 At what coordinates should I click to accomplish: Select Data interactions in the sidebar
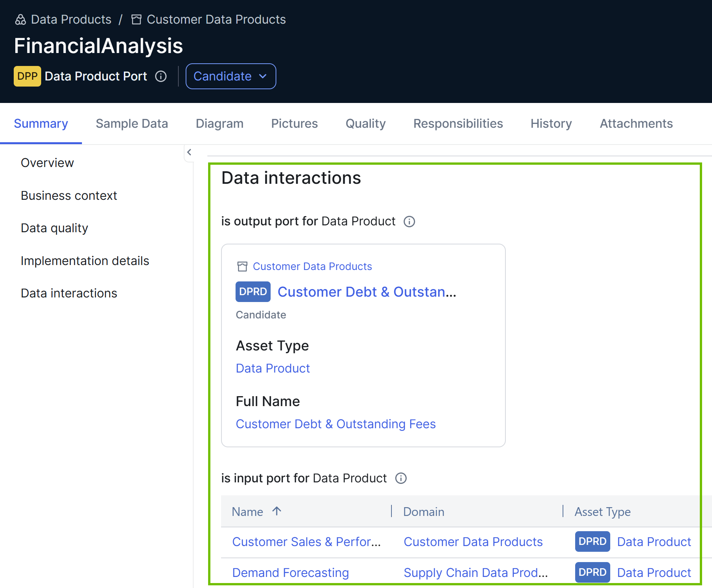pyautogui.click(x=69, y=293)
